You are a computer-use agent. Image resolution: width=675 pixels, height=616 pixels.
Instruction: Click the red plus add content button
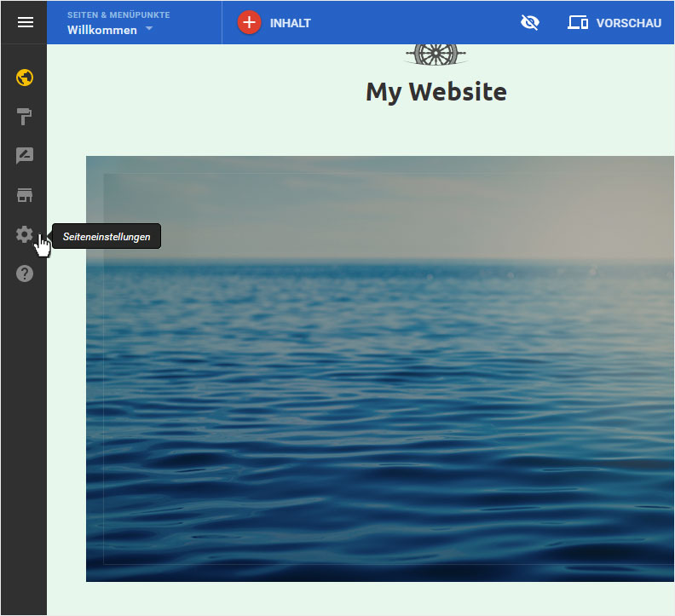pyautogui.click(x=249, y=22)
